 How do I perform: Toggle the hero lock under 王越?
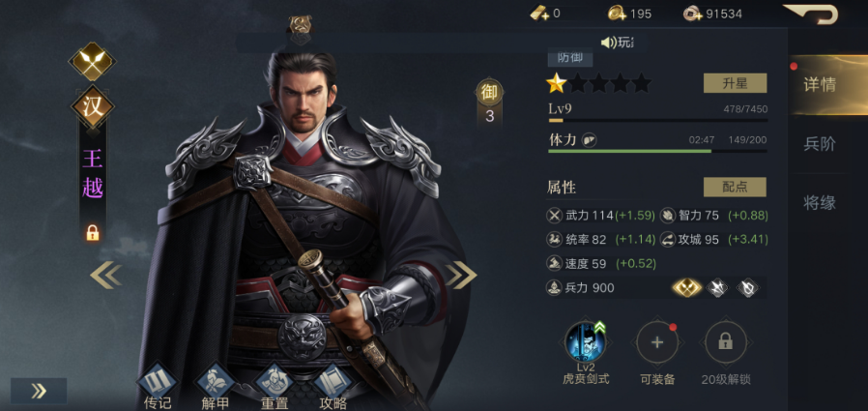(93, 233)
